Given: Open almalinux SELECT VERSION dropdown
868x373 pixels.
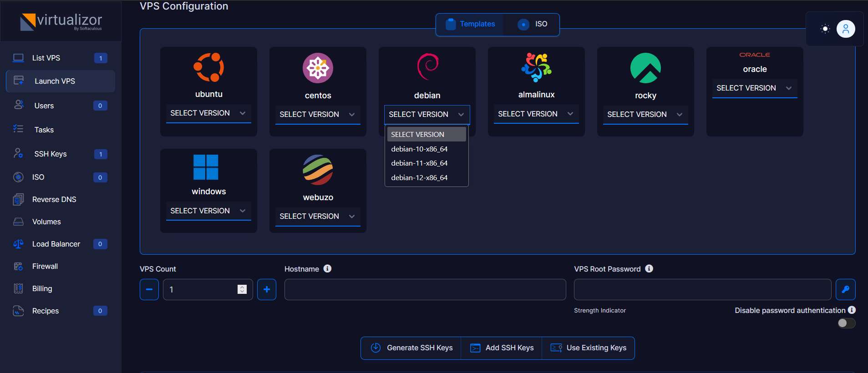Looking at the screenshot, I should pyautogui.click(x=536, y=114).
